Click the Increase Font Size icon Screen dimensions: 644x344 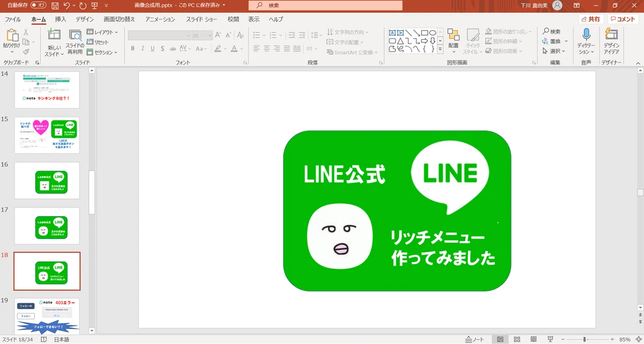218,35
